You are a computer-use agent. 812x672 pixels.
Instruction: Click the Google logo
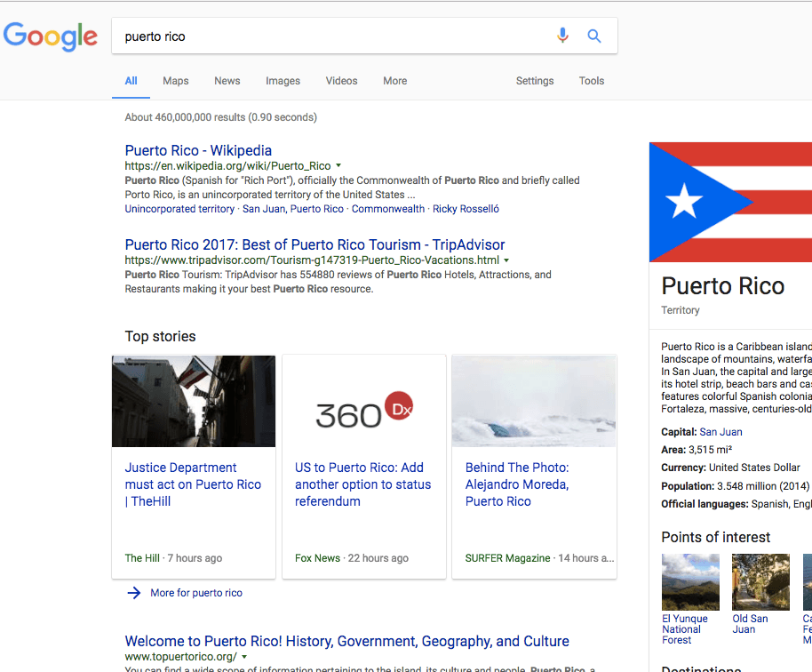click(51, 36)
